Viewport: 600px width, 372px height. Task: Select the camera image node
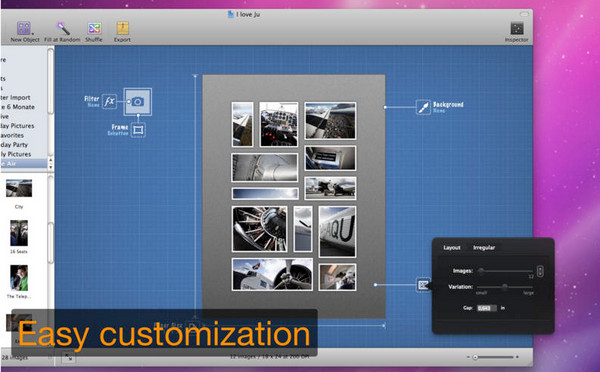[137, 102]
